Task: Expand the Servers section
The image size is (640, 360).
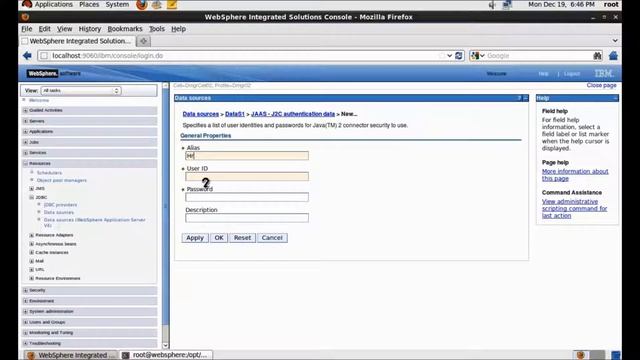Action: 25,121
